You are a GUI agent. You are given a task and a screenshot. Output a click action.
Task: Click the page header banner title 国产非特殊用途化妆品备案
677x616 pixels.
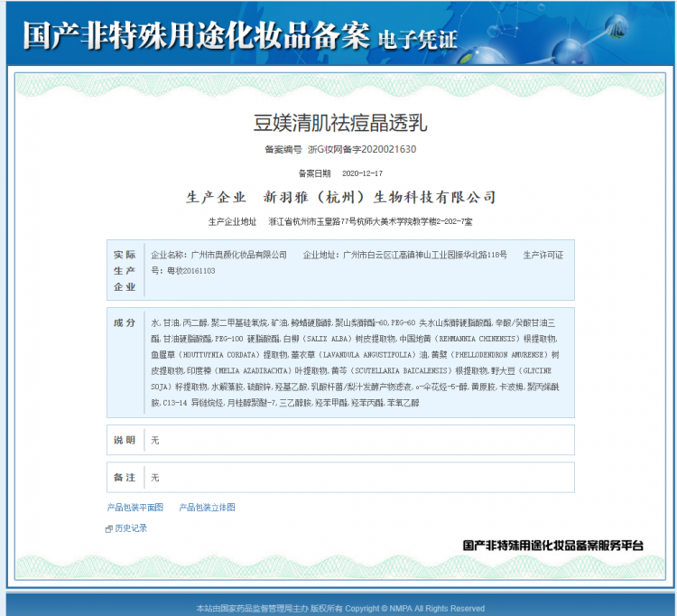195,36
